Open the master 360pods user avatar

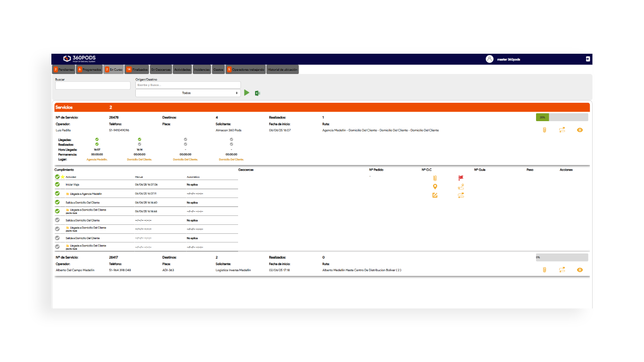489,59
